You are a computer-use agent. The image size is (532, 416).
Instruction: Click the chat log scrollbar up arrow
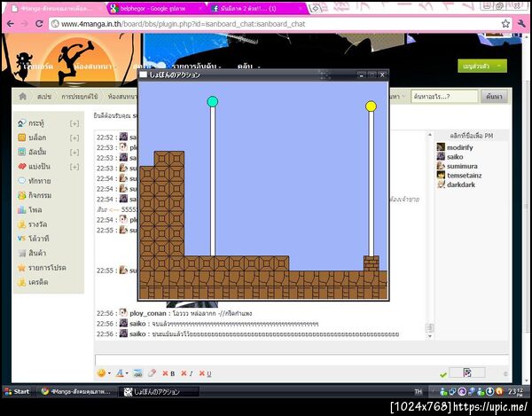click(429, 135)
